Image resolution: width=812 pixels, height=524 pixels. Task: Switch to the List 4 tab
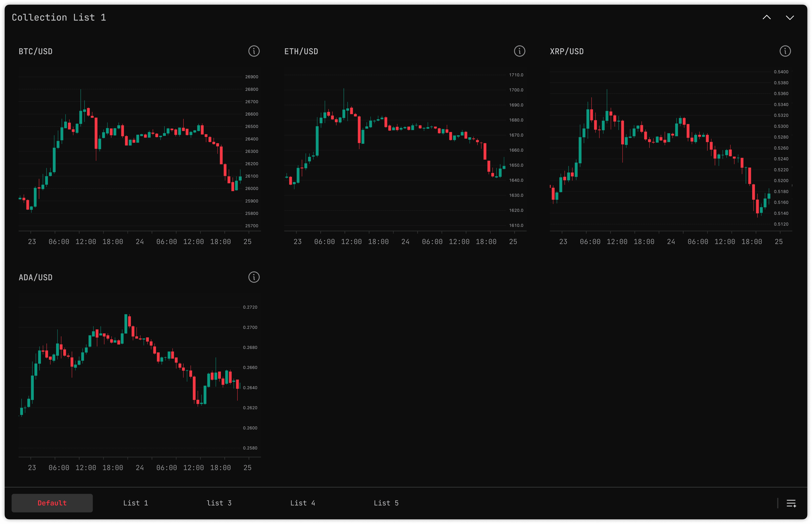click(x=303, y=503)
